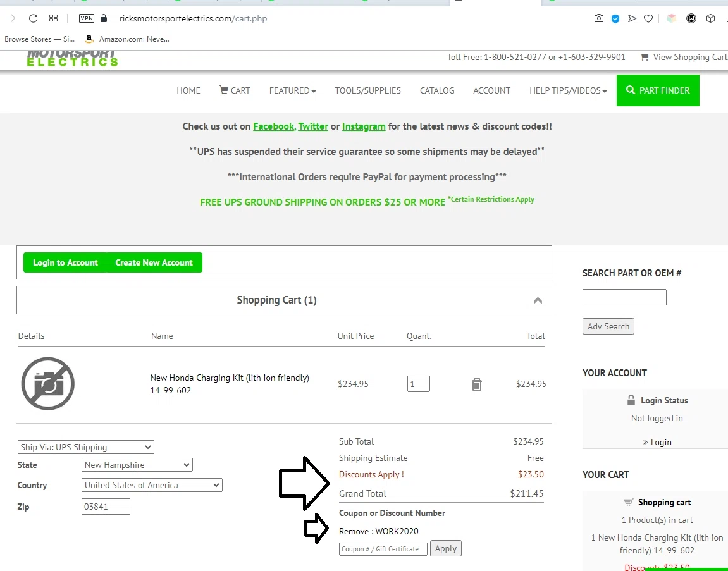
Task: Open the CATALOG menu item
Action: (x=437, y=90)
